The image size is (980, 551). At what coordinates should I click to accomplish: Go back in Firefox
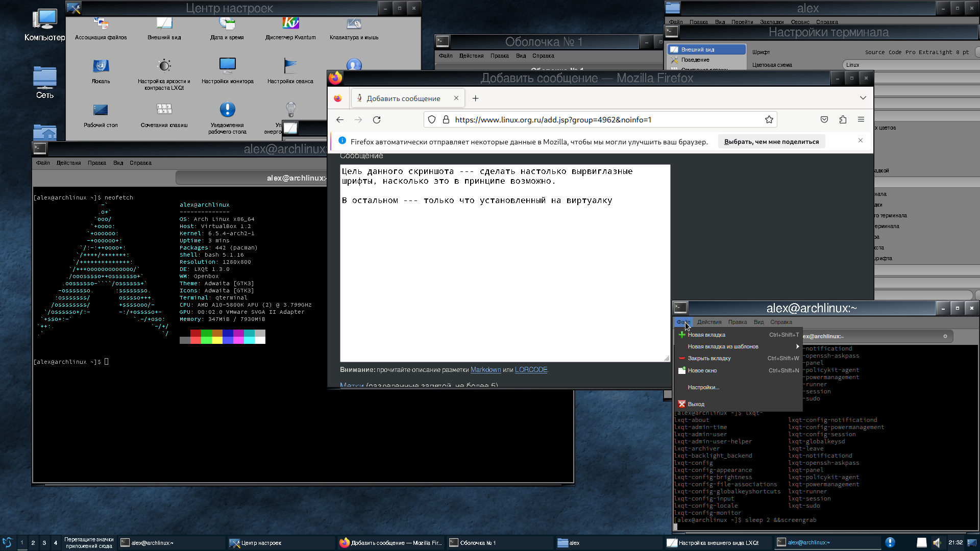(340, 119)
